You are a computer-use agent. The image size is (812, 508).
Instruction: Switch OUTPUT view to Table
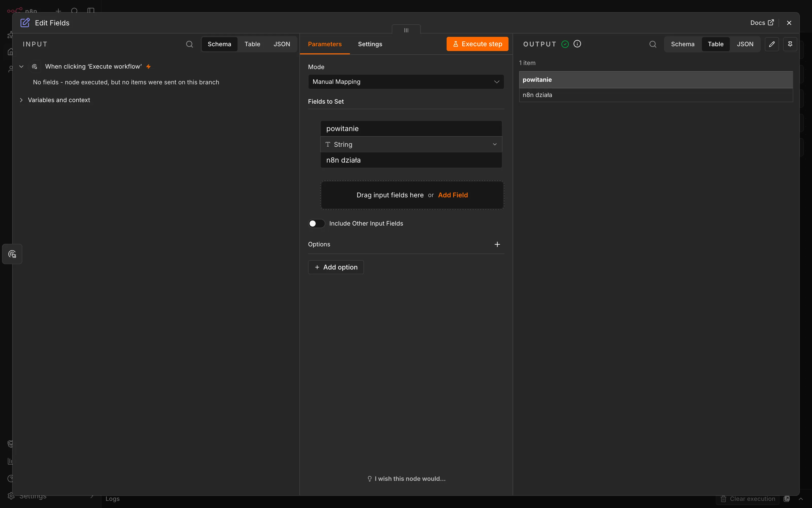click(x=715, y=44)
